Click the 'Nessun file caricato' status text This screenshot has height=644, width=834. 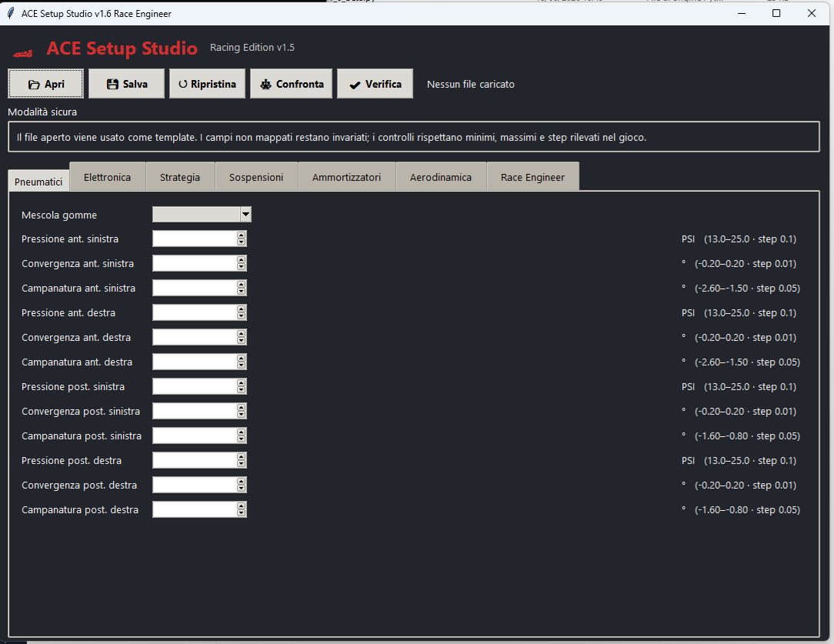tap(471, 84)
